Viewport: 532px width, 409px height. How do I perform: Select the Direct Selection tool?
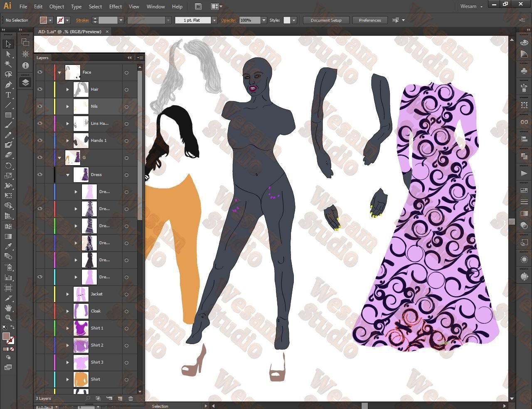coord(8,54)
